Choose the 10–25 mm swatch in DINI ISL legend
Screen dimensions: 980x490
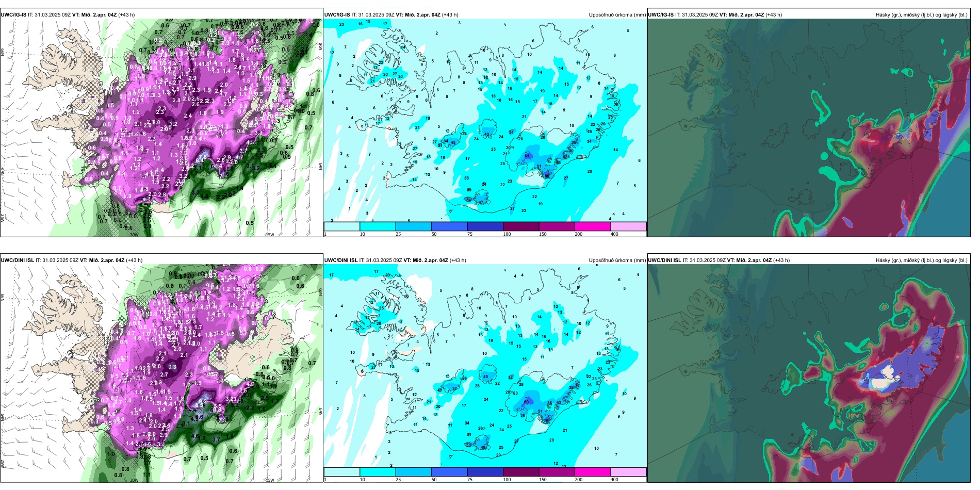click(378, 472)
